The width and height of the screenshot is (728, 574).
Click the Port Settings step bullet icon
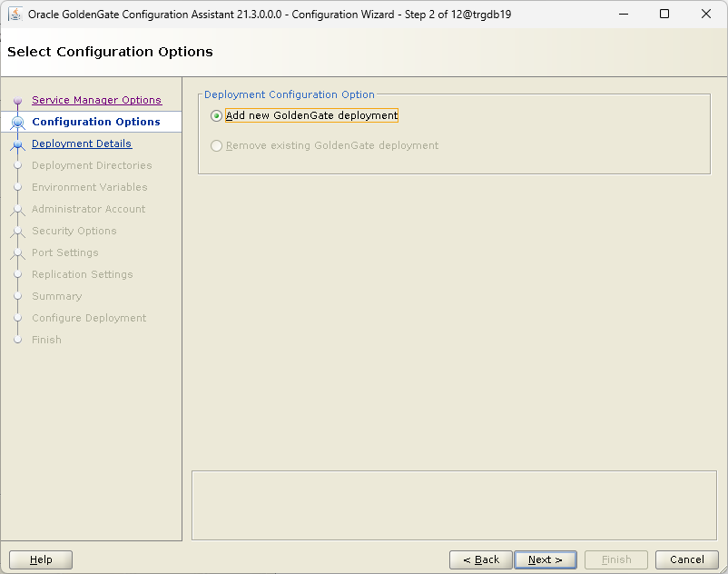(17, 253)
